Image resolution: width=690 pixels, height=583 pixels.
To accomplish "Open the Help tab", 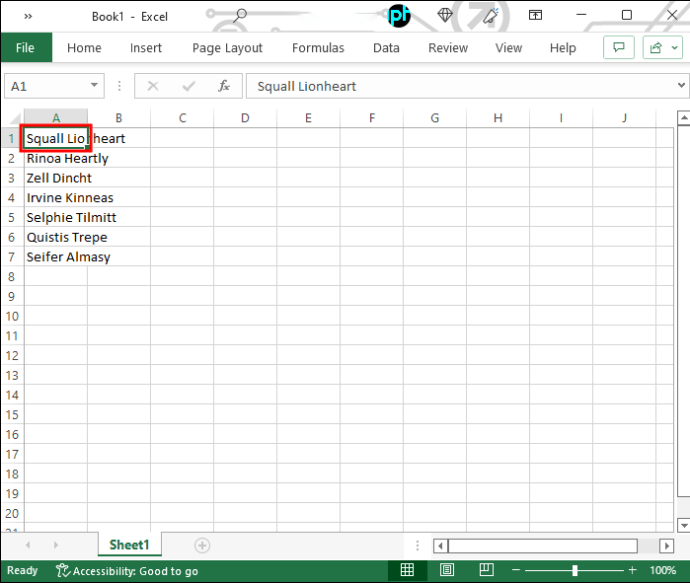I will point(563,48).
